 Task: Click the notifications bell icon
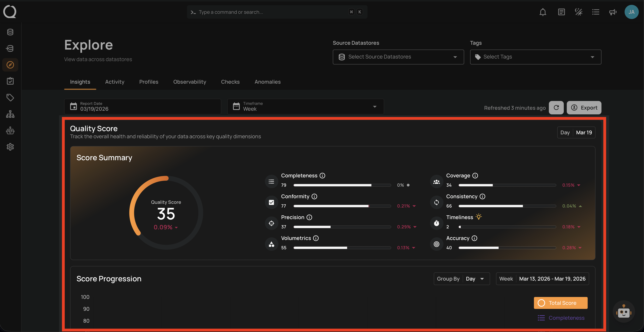click(x=543, y=12)
